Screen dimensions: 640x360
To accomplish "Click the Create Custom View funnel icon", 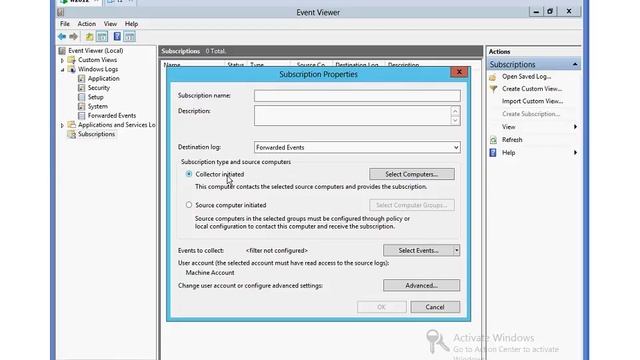I will coord(493,89).
